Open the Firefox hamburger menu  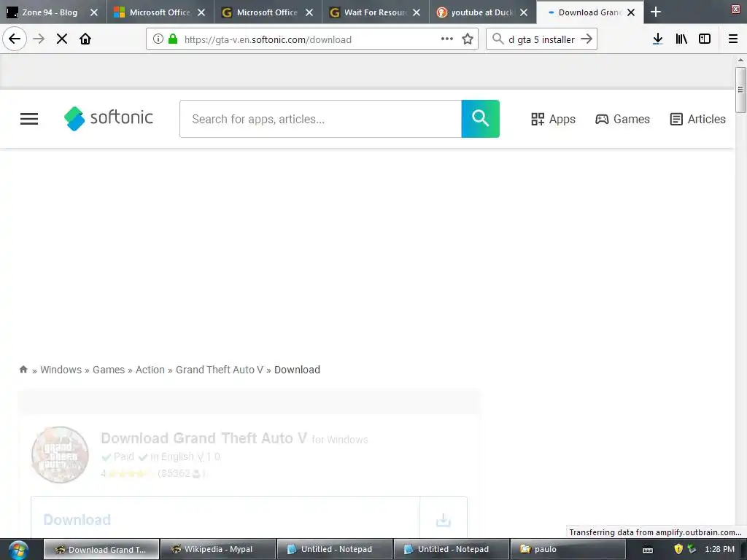pyautogui.click(x=733, y=39)
